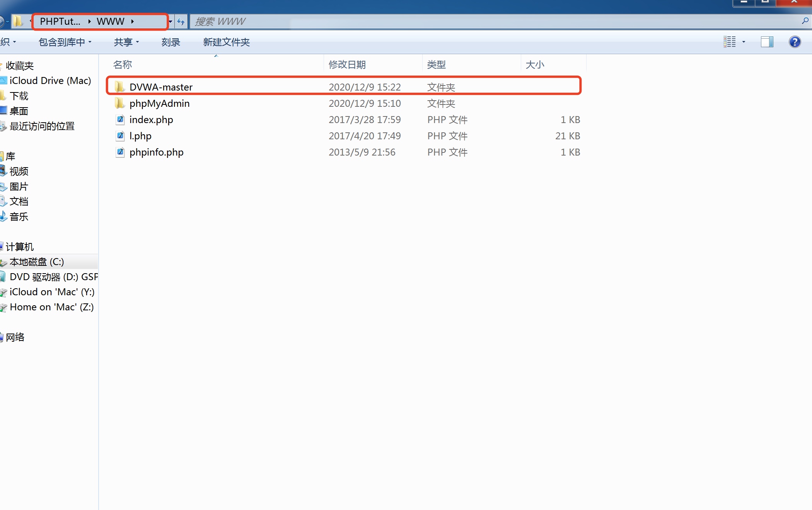
Task: Select the DVWA-master folder
Action: point(161,87)
